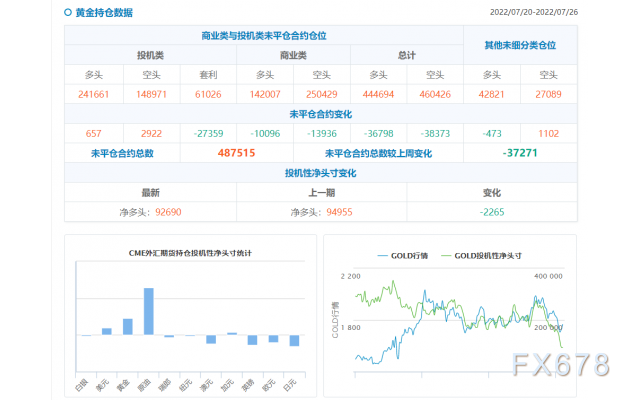Click the other long value 42821

(491, 95)
